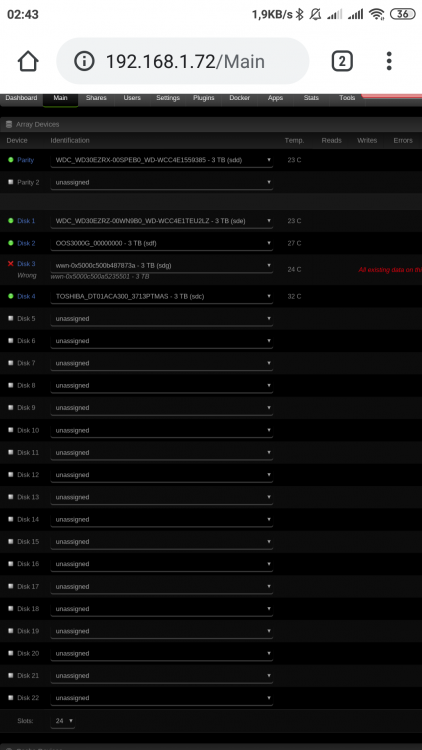The width and height of the screenshot is (422, 750).
Task: Click the green status dot for Disk 4
Action: pos(11,296)
